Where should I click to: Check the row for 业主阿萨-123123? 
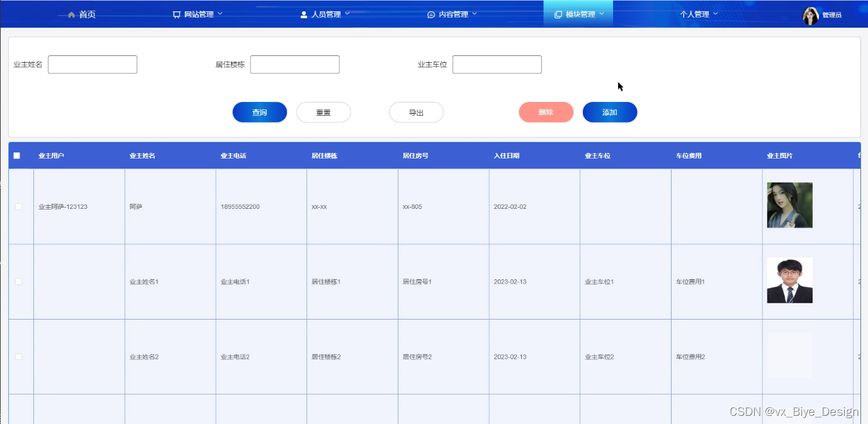point(18,206)
